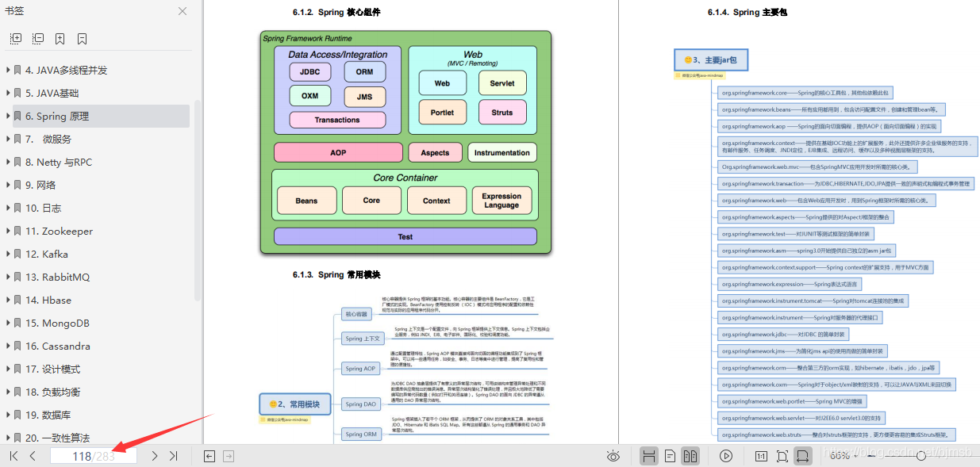980x467 pixels.
Task: Expand the '4. JAVA多线程并发' bookmark
Action: [8, 70]
